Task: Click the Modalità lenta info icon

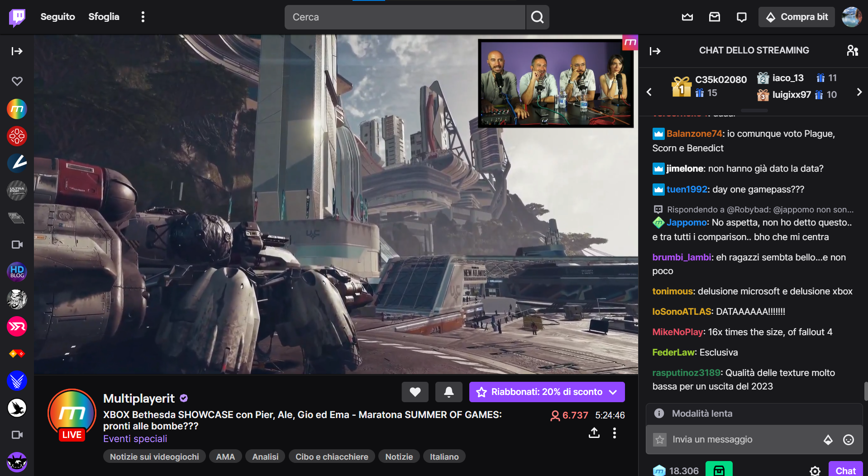Action: (659, 413)
